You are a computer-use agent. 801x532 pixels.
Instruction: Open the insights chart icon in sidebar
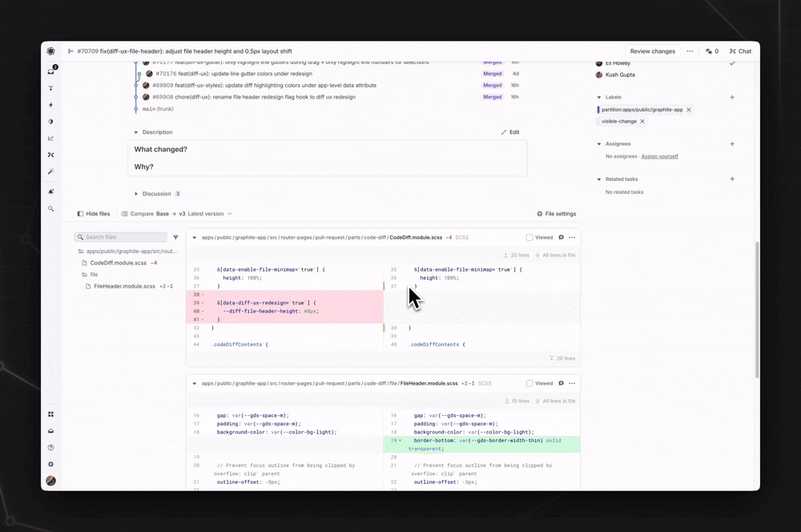click(51, 139)
